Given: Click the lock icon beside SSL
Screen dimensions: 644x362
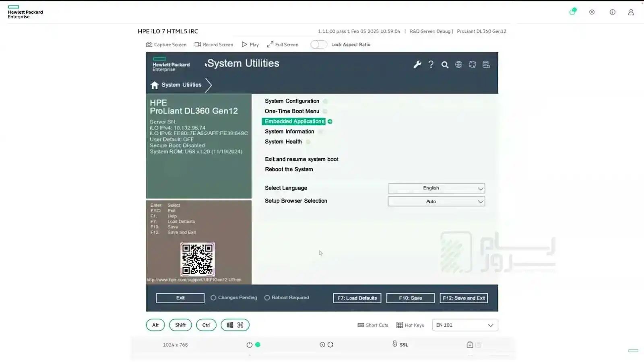Looking at the screenshot, I should coord(395,344).
